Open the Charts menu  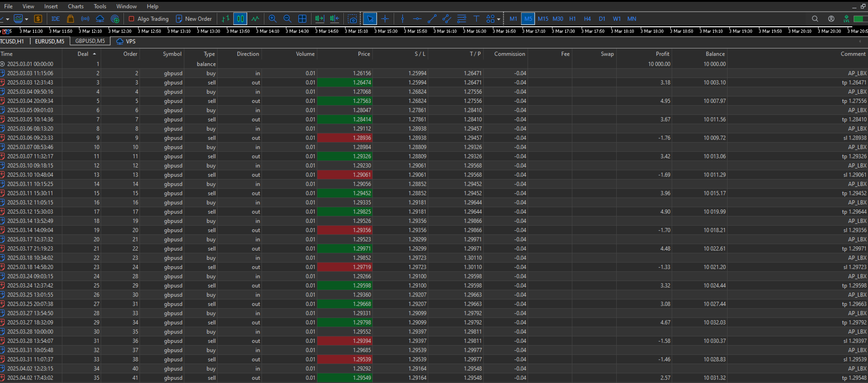76,6
